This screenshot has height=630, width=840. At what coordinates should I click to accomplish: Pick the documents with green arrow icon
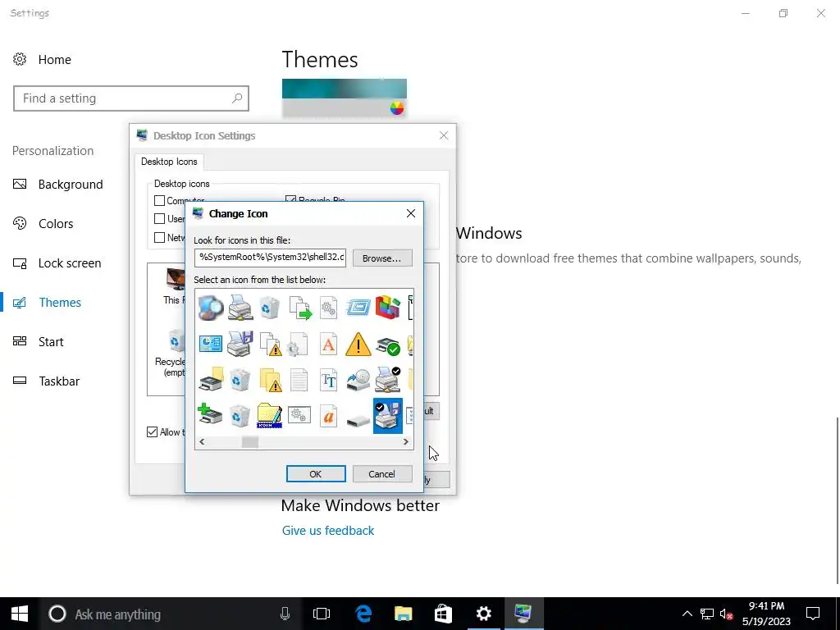coord(300,308)
